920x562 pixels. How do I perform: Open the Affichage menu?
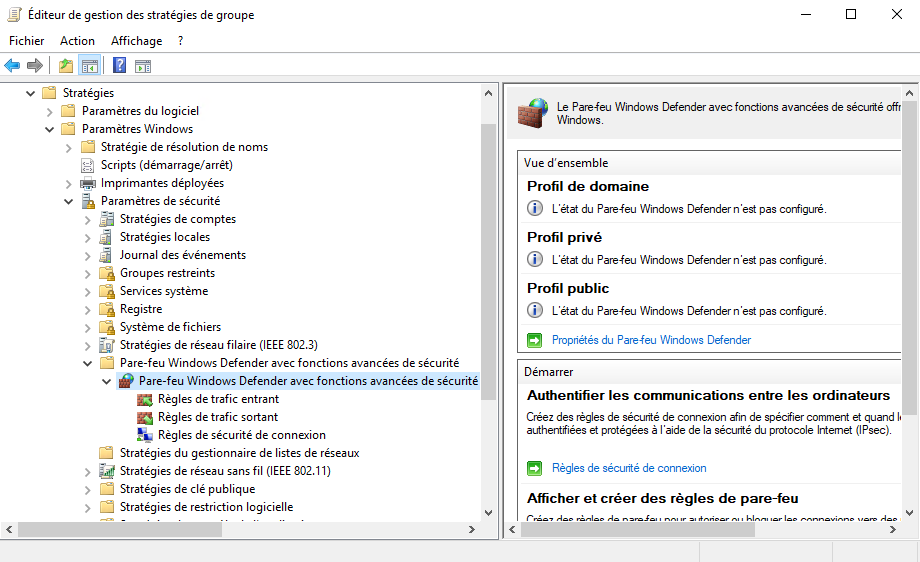pyautogui.click(x=136, y=40)
